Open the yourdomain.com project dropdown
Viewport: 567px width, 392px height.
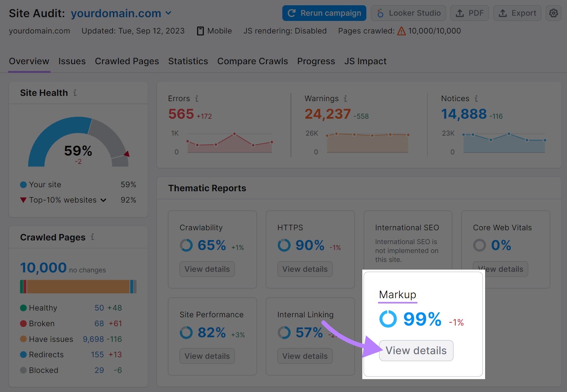point(121,13)
